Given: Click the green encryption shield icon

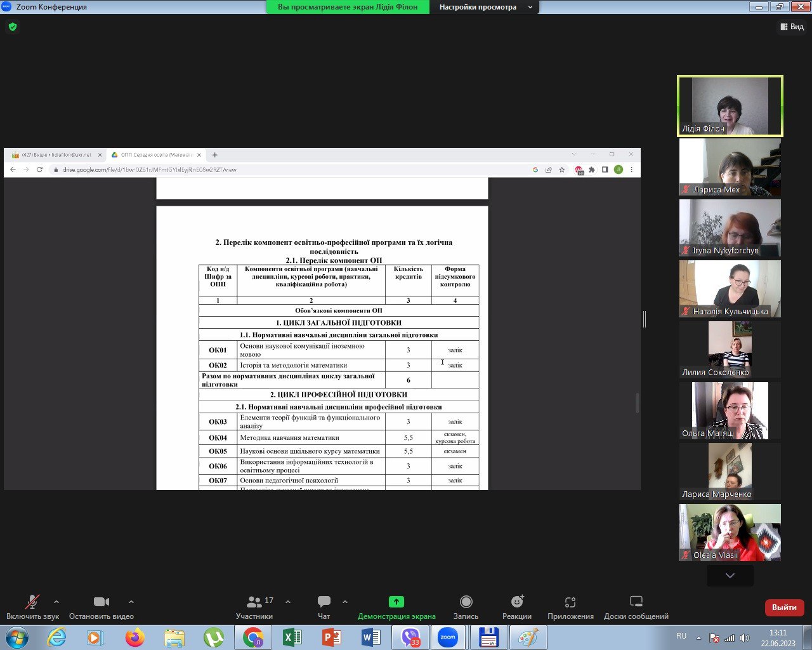Looking at the screenshot, I should click(x=13, y=27).
